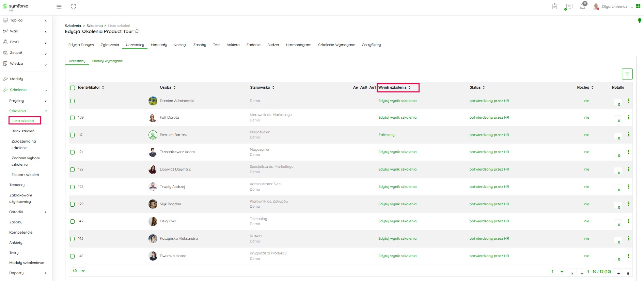
Task: Click the hamburger menu icon
Action: click(x=59, y=6)
